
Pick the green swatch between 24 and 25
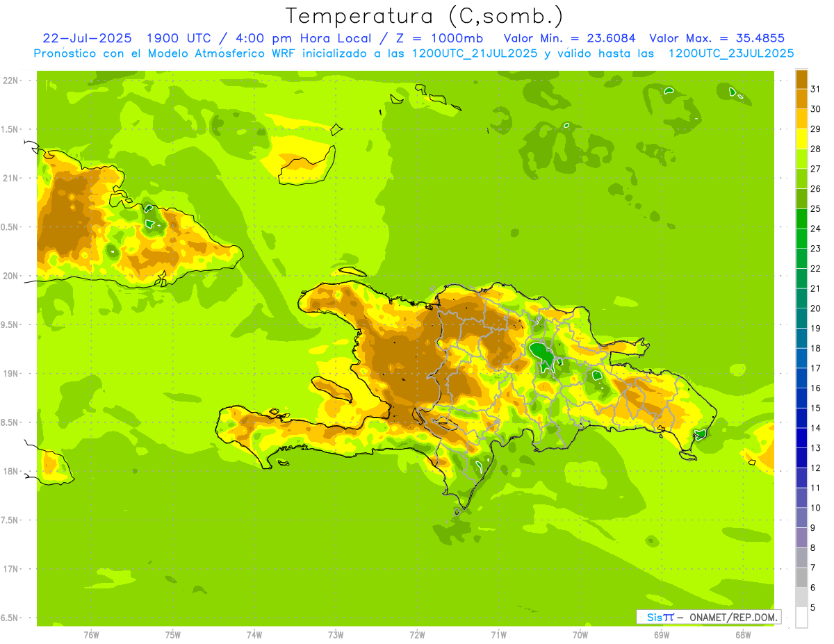801,219
